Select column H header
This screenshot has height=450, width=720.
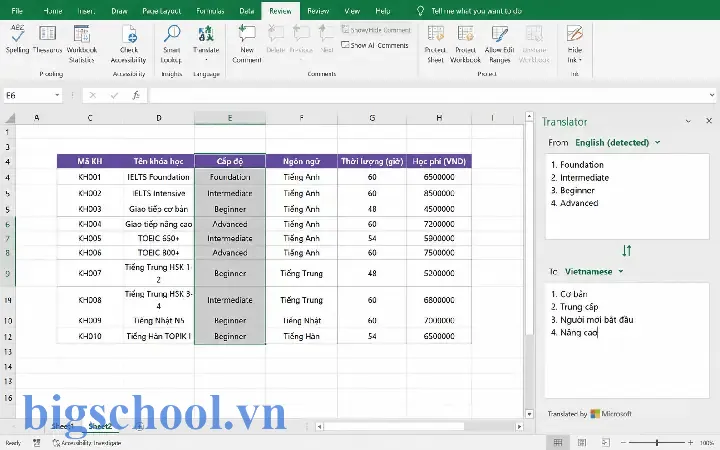point(439,118)
